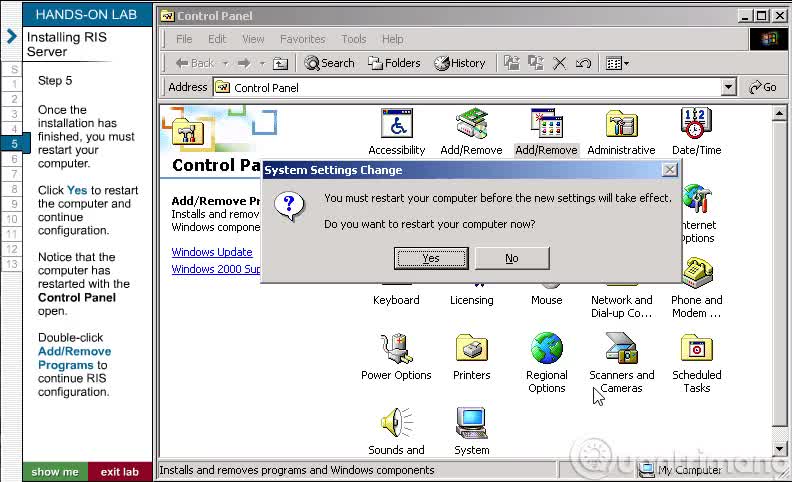Open the Tools menu

pos(354,39)
